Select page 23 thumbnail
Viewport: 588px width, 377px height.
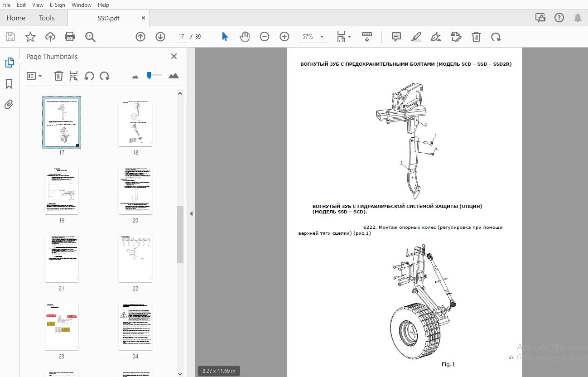62,327
